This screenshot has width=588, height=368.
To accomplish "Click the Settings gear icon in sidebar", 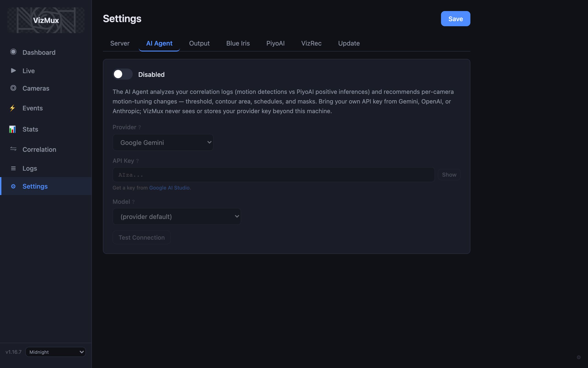I will coord(13,186).
